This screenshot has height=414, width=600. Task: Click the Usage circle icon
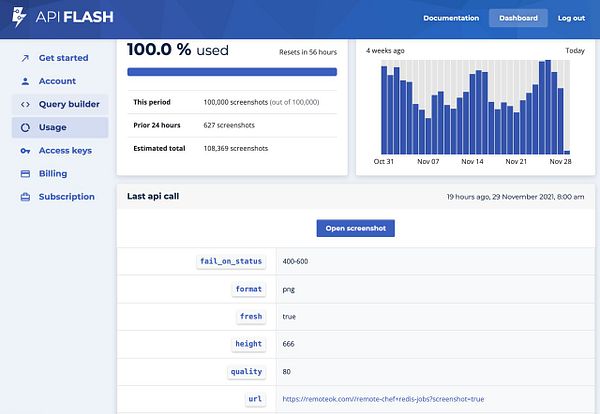pyautogui.click(x=25, y=127)
